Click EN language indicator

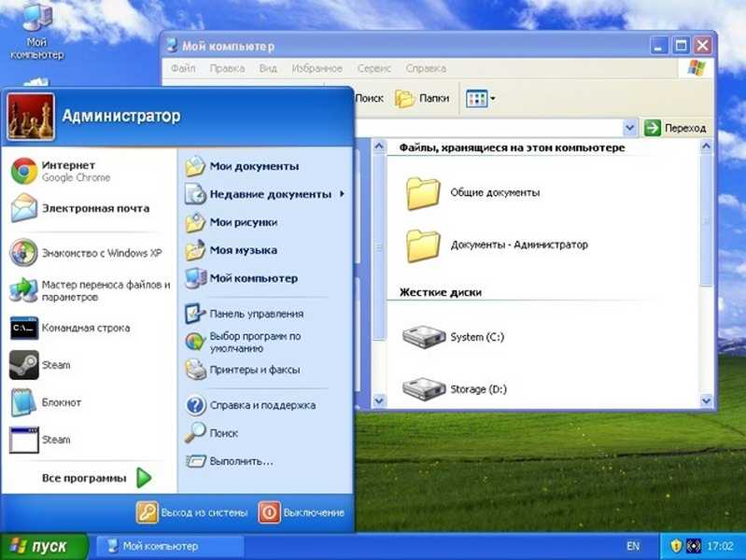[633, 546]
